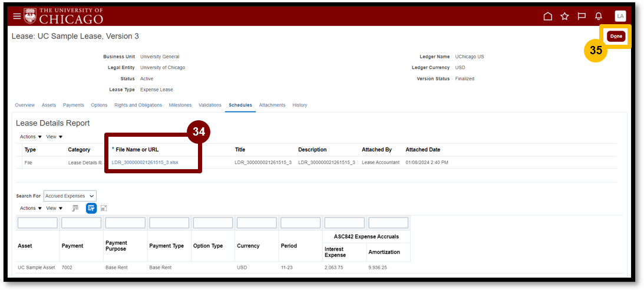Click the Interest Expense filter field
644x290 pixels.
pos(344,223)
